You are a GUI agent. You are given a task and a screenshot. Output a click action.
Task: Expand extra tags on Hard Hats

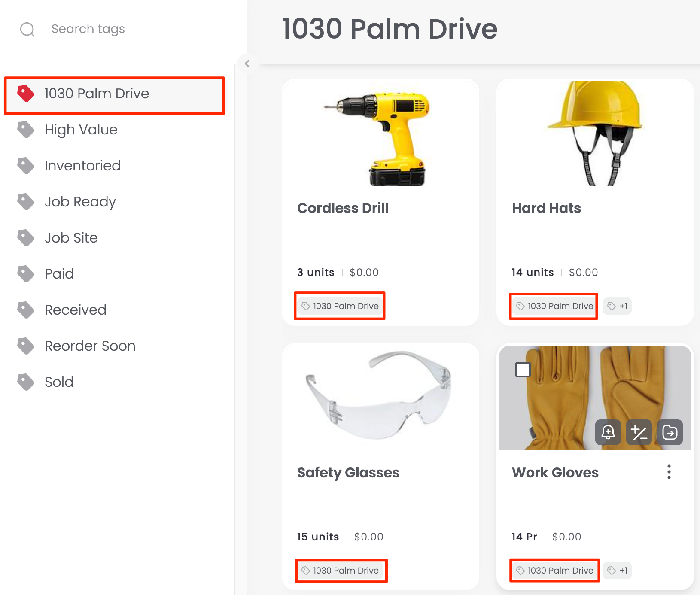tap(618, 306)
